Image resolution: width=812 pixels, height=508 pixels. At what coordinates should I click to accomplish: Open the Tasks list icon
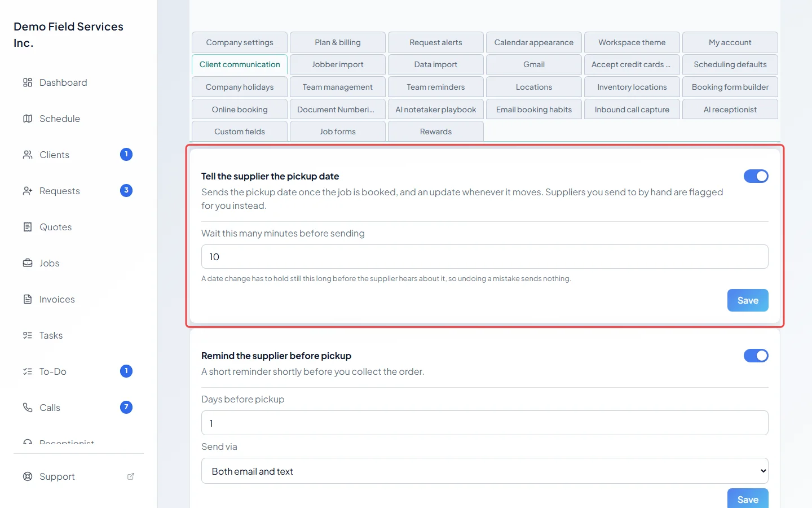[28, 335]
